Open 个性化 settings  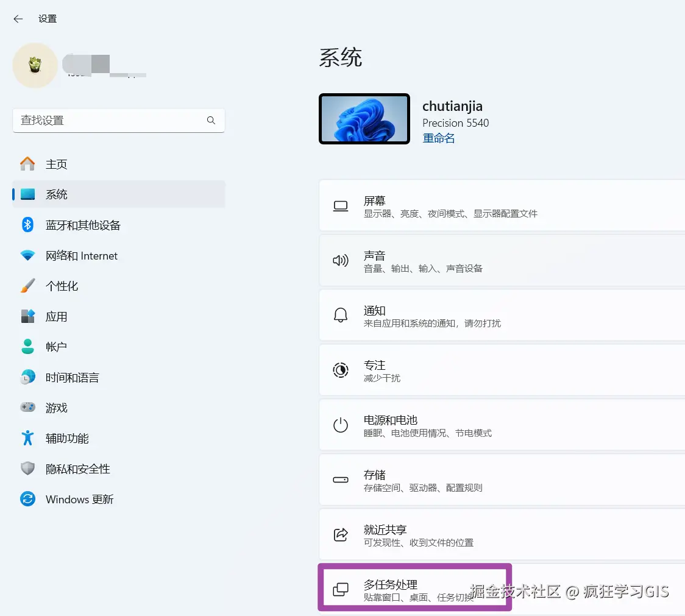click(x=119, y=286)
